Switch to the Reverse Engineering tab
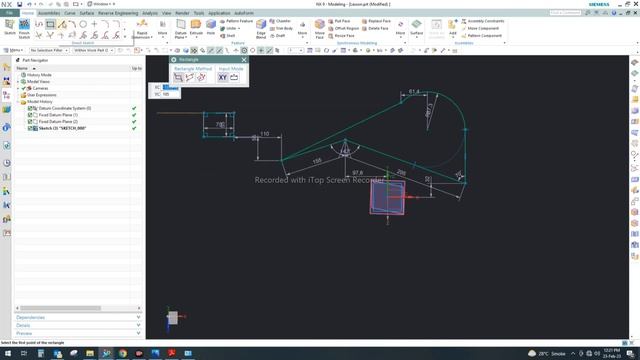This screenshot has width=640, height=360. pos(118,13)
